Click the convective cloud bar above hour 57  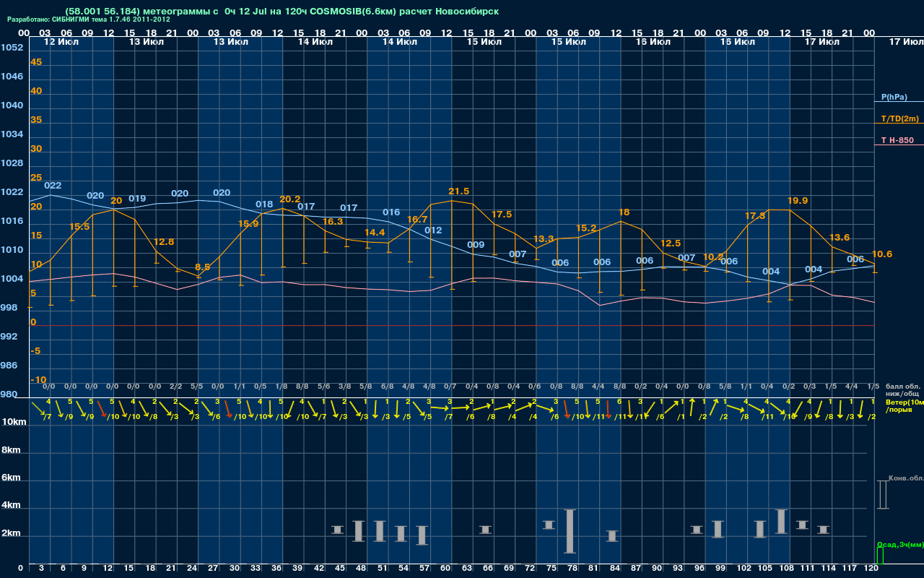(422, 535)
